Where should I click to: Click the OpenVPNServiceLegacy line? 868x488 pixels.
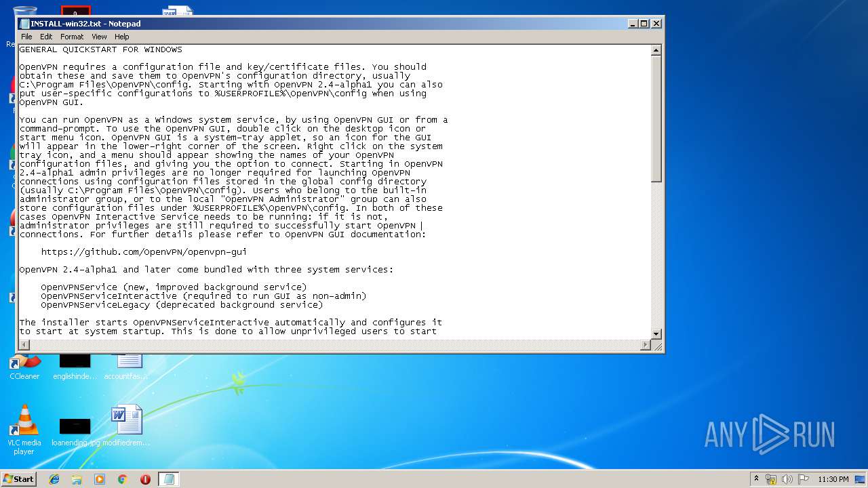pyautogui.click(x=182, y=305)
